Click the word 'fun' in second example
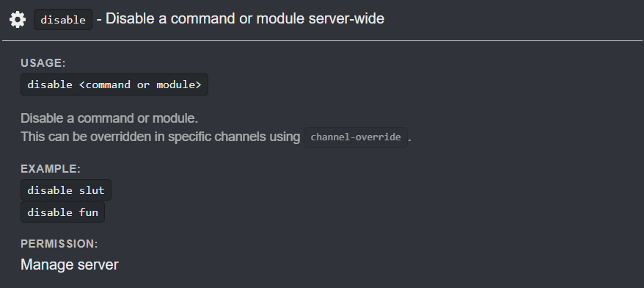 coord(88,212)
